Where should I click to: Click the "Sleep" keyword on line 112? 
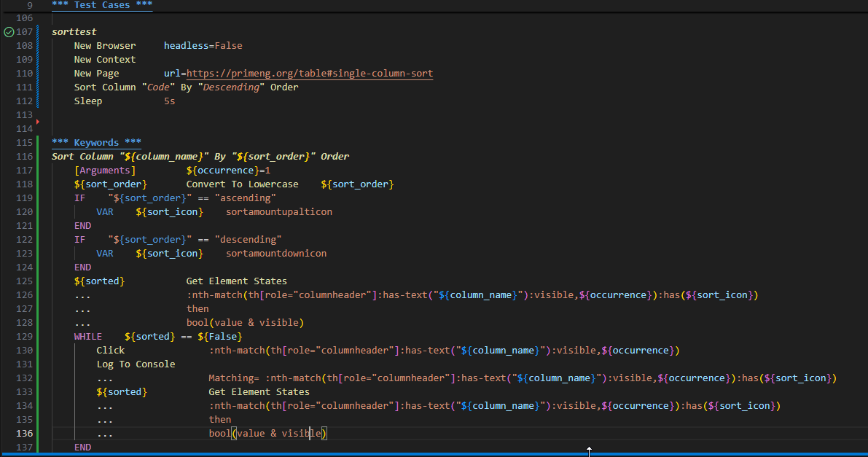(88, 101)
